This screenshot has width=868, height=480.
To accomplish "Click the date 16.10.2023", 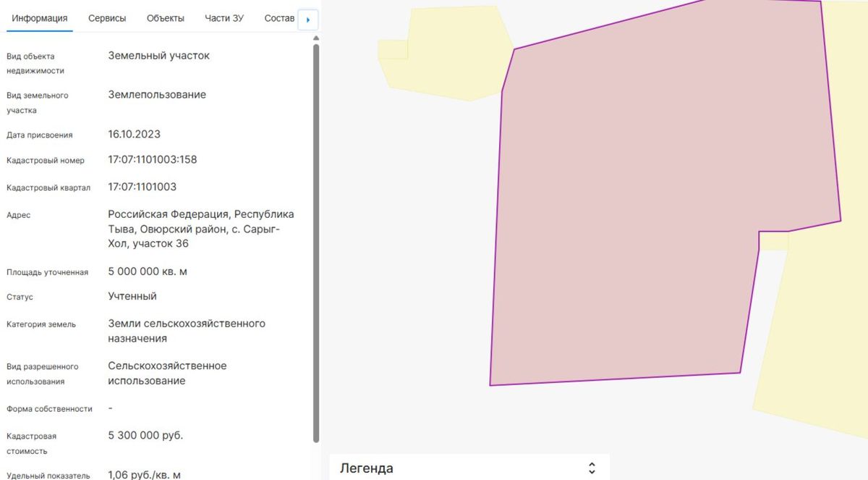I will (135, 134).
